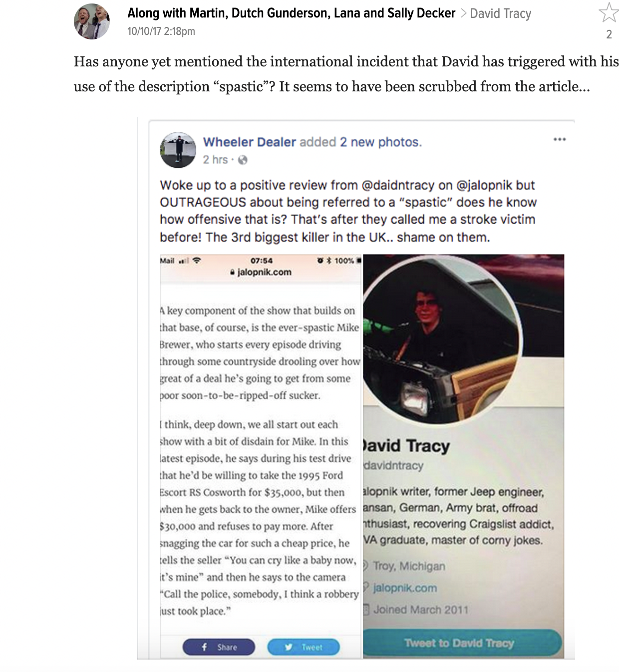
Task: Open the commenter's two-person avatar
Action: click(x=92, y=21)
